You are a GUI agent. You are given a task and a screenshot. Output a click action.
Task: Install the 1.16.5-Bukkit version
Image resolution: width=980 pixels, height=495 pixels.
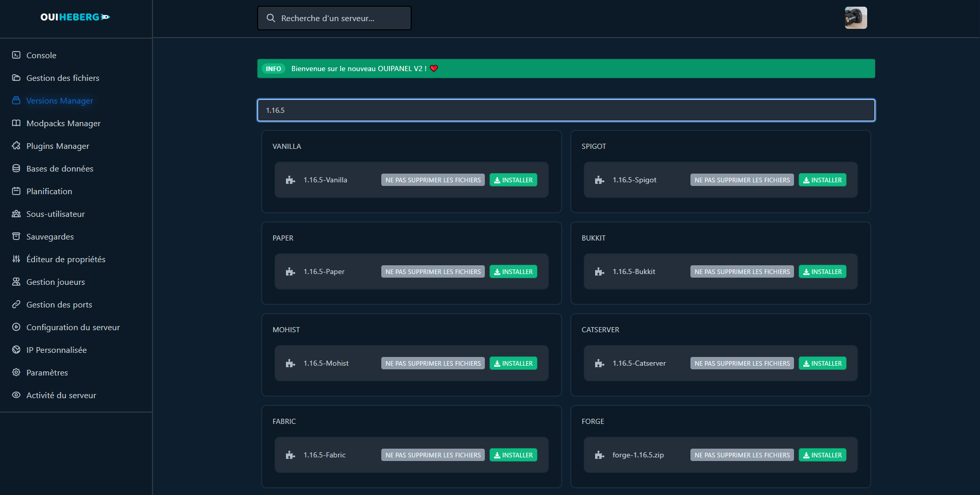822,271
